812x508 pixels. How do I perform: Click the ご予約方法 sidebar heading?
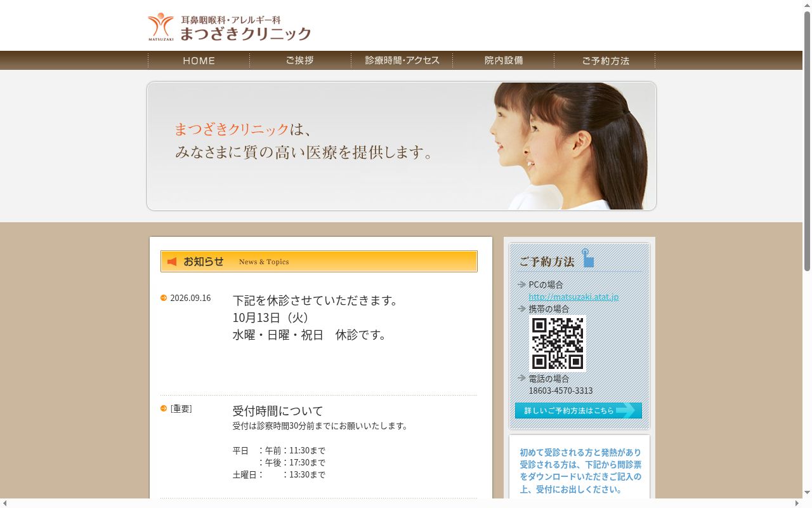point(547,262)
